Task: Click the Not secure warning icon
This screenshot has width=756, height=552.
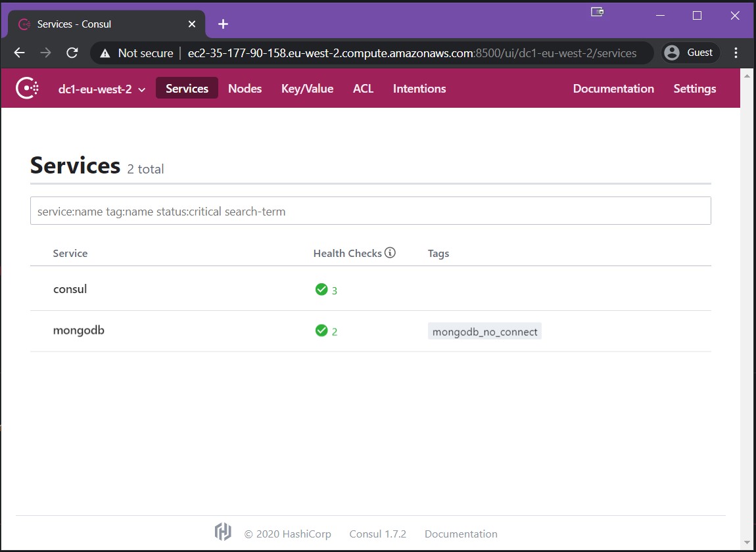Action: click(105, 53)
